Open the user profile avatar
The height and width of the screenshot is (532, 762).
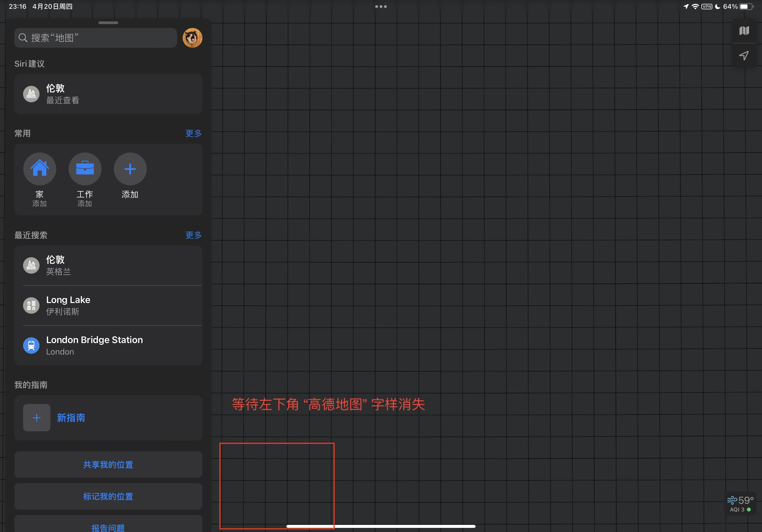192,38
